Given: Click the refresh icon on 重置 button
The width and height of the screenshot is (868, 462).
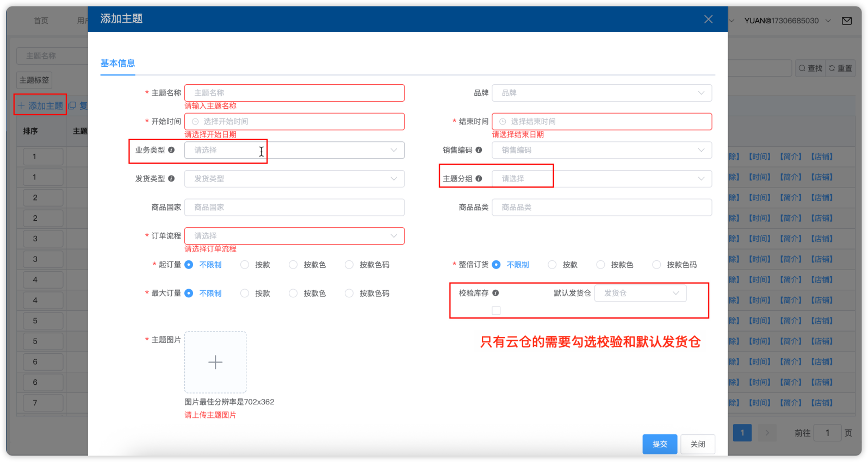Looking at the screenshot, I should (832, 68).
